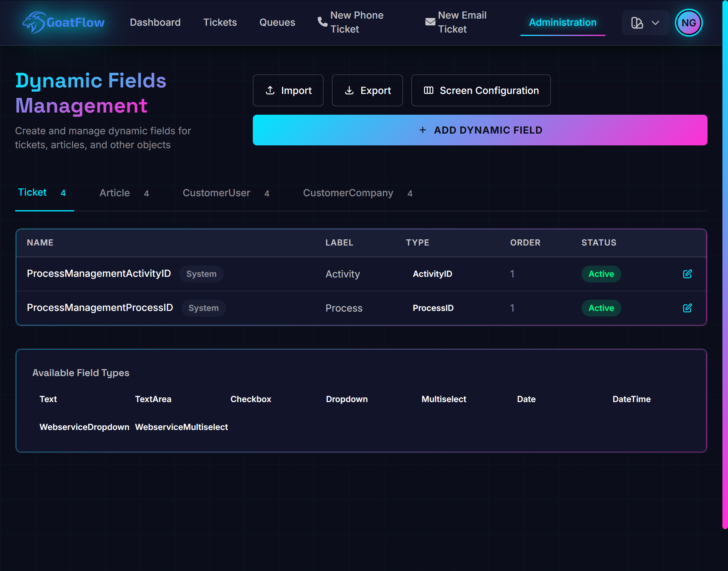Viewport: 728px width, 571px height.
Task: Toggle Active status on ProcessManagementProcessID
Action: [601, 308]
